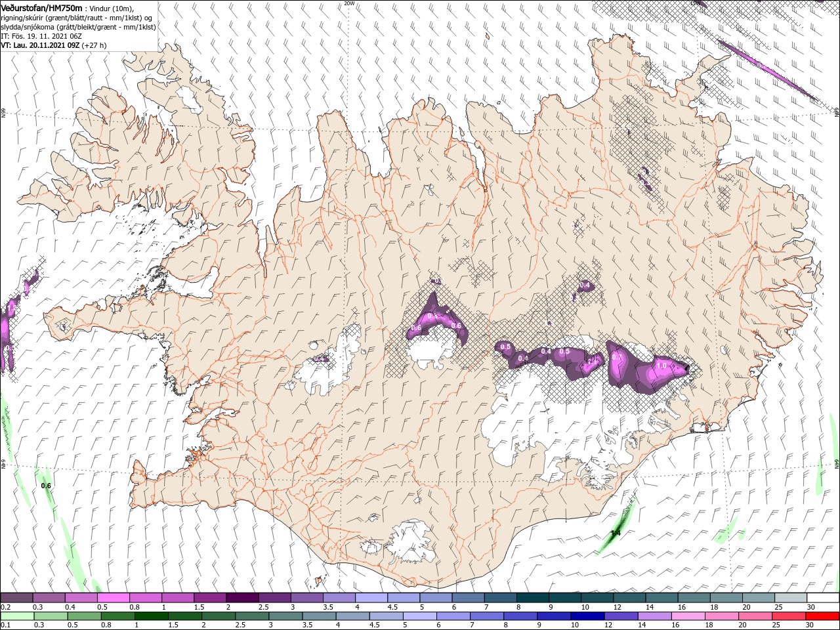Pick the 25 light grey swatch, upper row

tap(791, 598)
